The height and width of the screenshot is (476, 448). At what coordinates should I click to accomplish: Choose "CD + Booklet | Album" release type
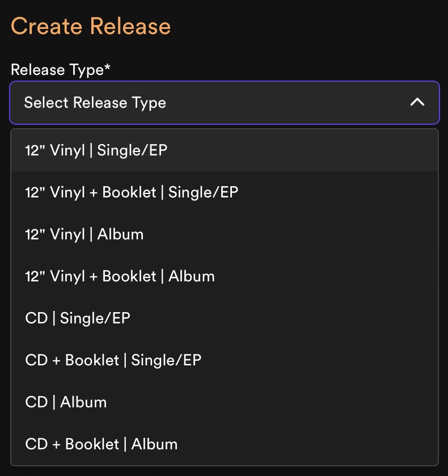[x=101, y=444]
